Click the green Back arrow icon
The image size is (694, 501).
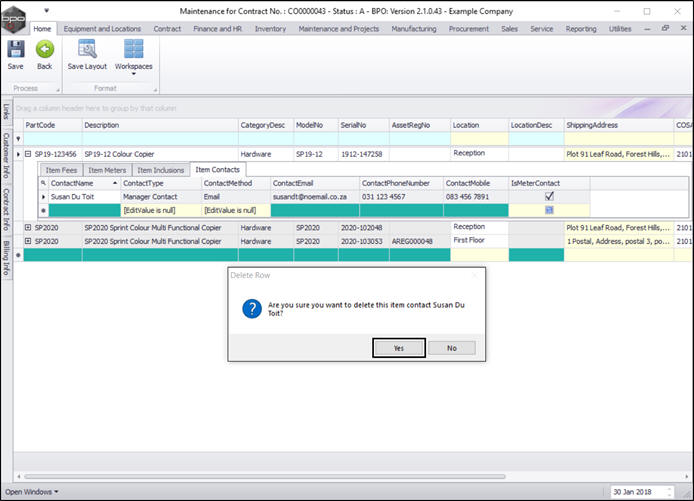coord(45,49)
